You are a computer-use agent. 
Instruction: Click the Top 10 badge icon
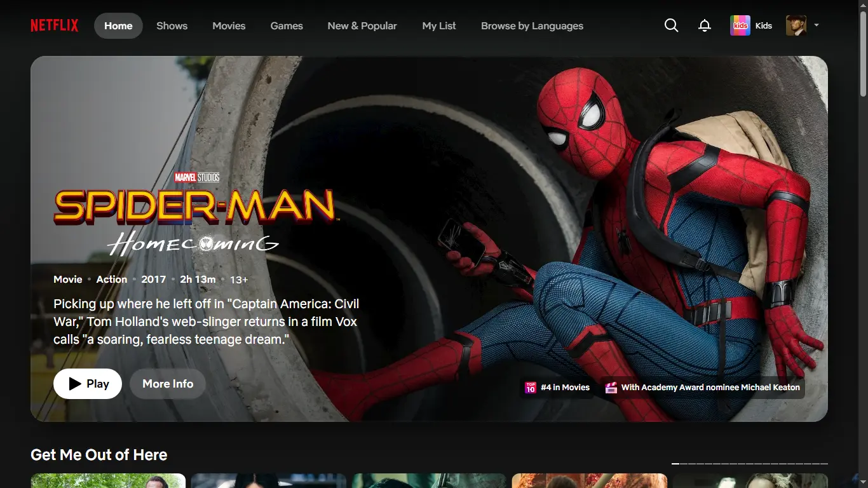point(531,387)
